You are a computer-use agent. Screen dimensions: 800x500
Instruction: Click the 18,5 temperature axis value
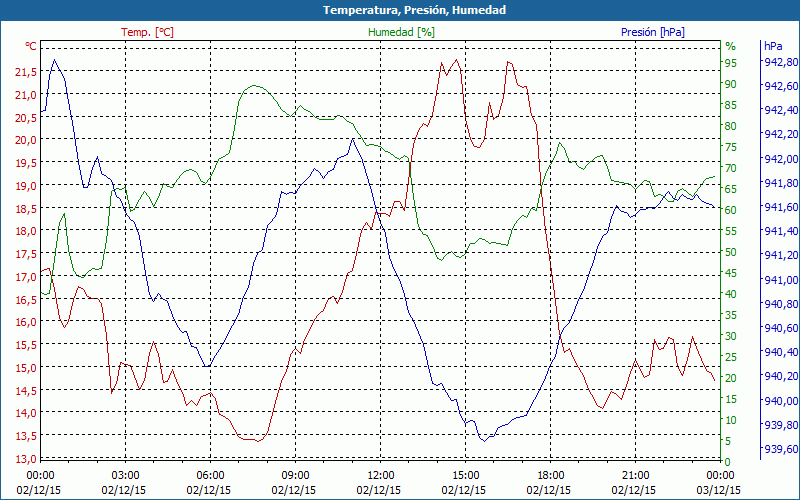[26, 209]
